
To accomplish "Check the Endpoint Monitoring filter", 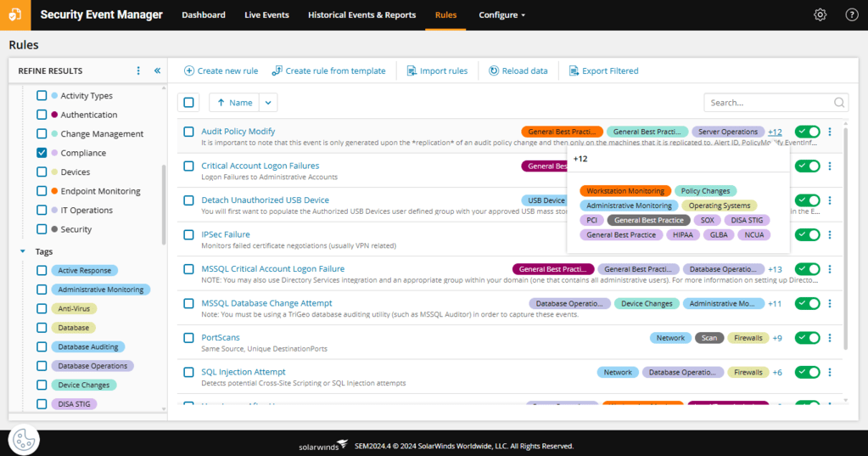I will [42, 190].
